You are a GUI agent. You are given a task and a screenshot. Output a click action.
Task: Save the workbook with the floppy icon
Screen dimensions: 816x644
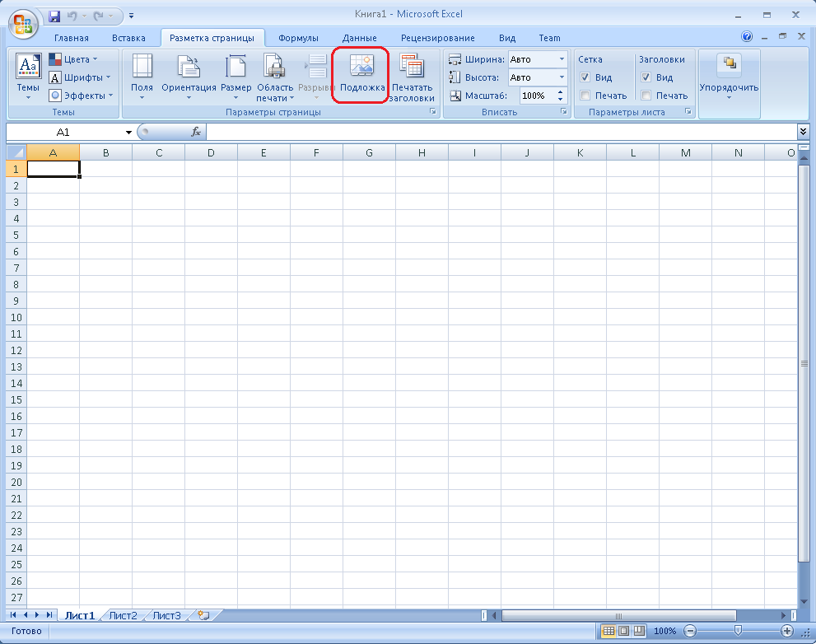click(x=54, y=16)
